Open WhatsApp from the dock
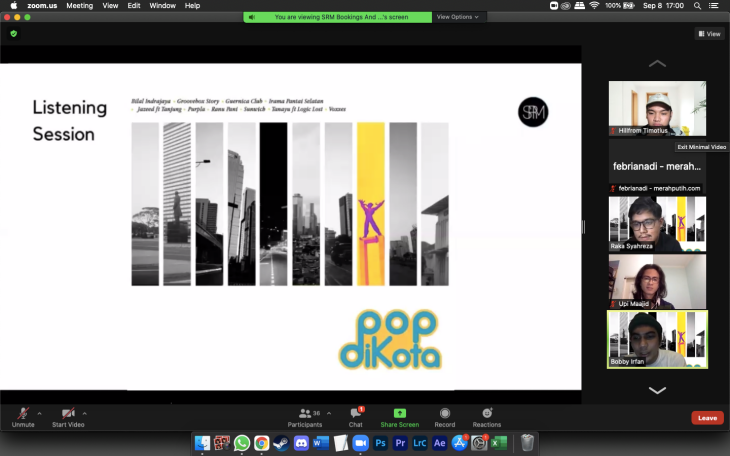This screenshot has height=456, width=730. click(x=242, y=443)
